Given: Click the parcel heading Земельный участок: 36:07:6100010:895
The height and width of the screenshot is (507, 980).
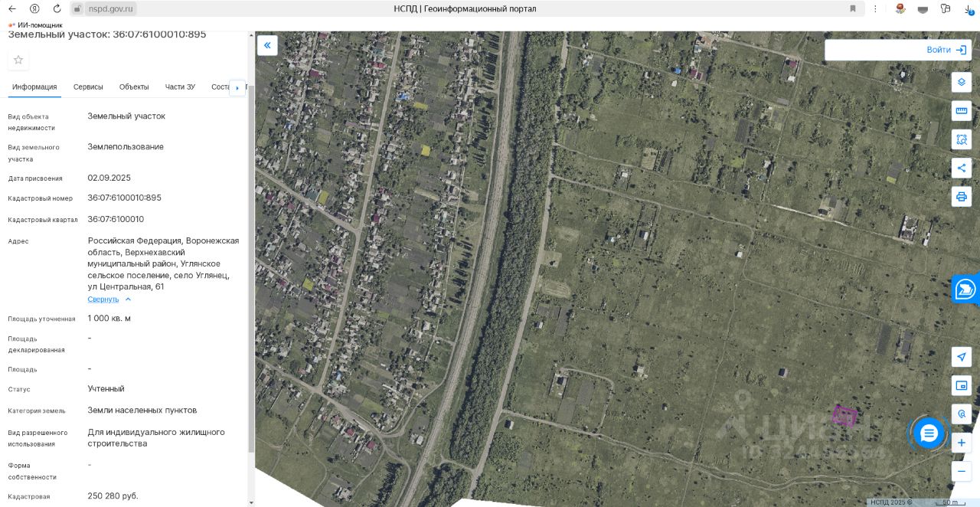Looking at the screenshot, I should pos(107,34).
